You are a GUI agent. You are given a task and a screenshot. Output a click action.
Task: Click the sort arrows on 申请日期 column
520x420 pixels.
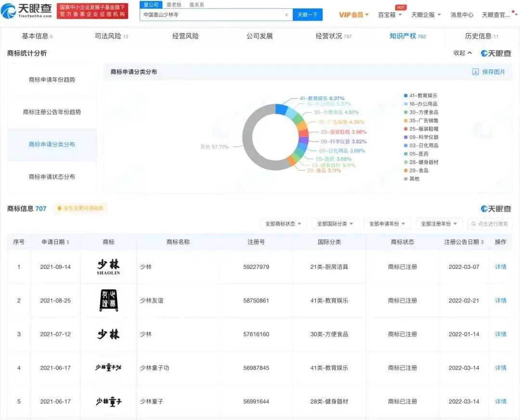pyautogui.click(x=69, y=242)
